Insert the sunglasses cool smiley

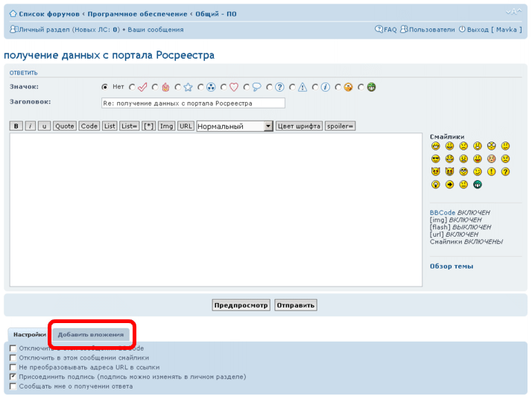436,159
